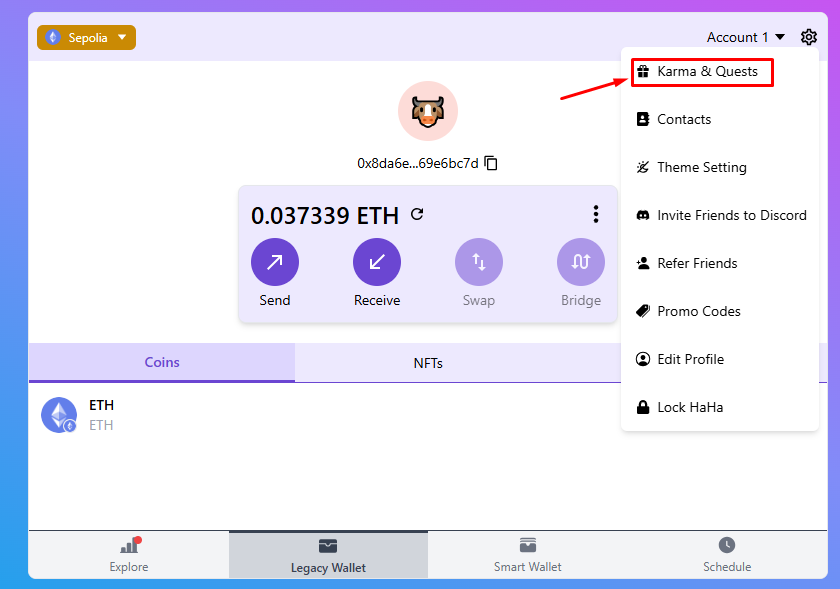Go to the Schedule tab

pos(727,555)
